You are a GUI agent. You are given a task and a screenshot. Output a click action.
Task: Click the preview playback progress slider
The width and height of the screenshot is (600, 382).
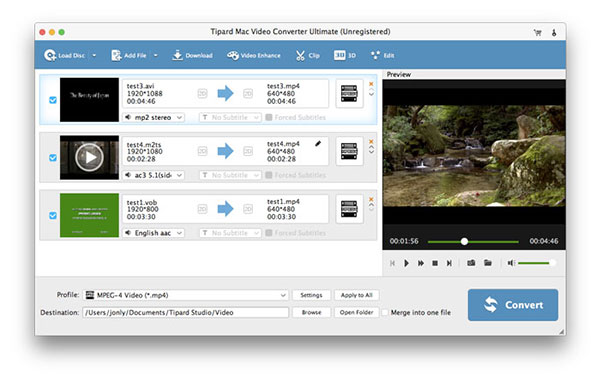(473, 242)
